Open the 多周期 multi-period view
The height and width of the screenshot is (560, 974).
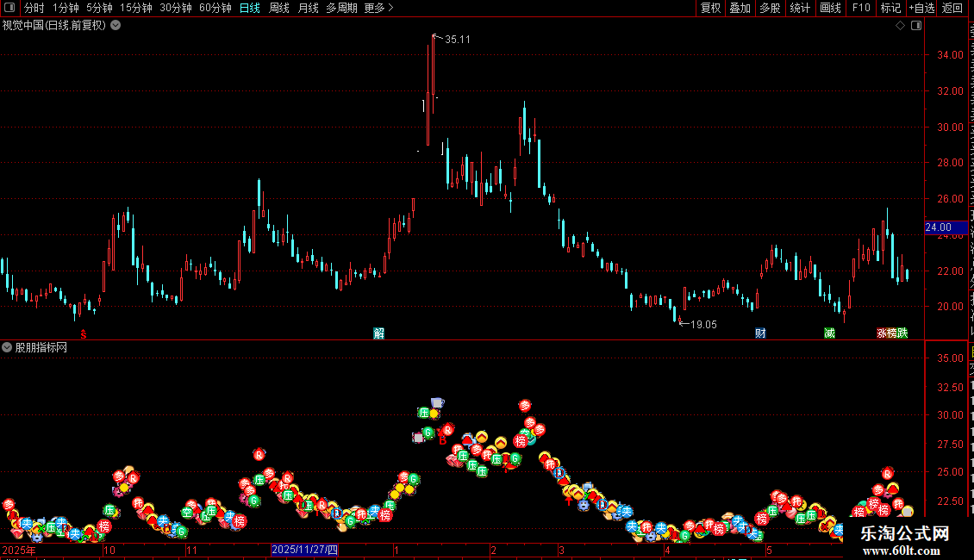click(x=341, y=8)
